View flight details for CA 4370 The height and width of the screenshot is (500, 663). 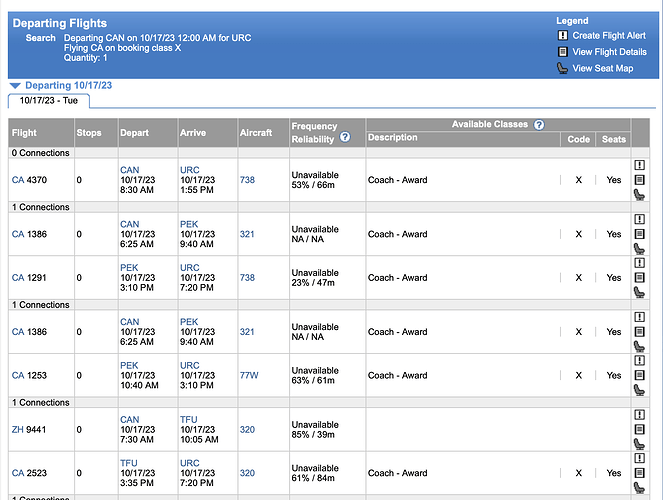[x=639, y=180]
